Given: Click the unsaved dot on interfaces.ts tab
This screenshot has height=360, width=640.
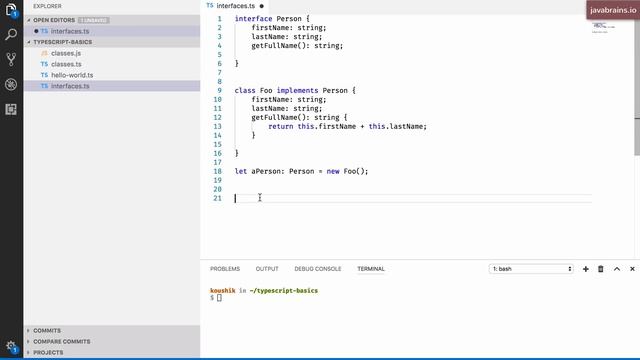Looking at the screenshot, I should tap(262, 6).
